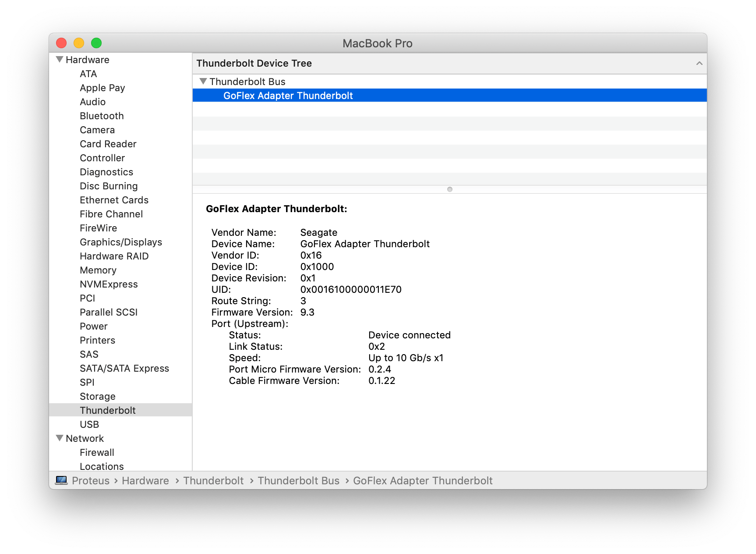Collapse the Hardware section in the sidebar
This screenshot has height=554, width=756.
pyautogui.click(x=59, y=60)
